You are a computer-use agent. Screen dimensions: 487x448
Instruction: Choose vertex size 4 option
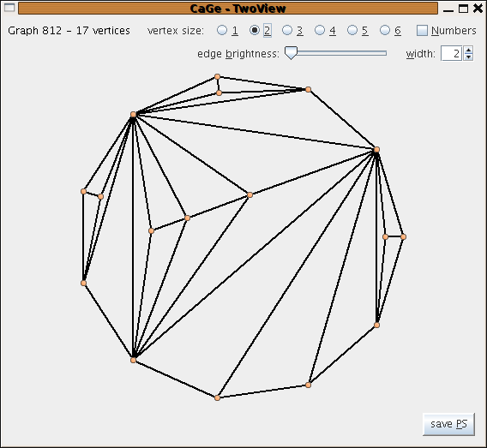320,30
